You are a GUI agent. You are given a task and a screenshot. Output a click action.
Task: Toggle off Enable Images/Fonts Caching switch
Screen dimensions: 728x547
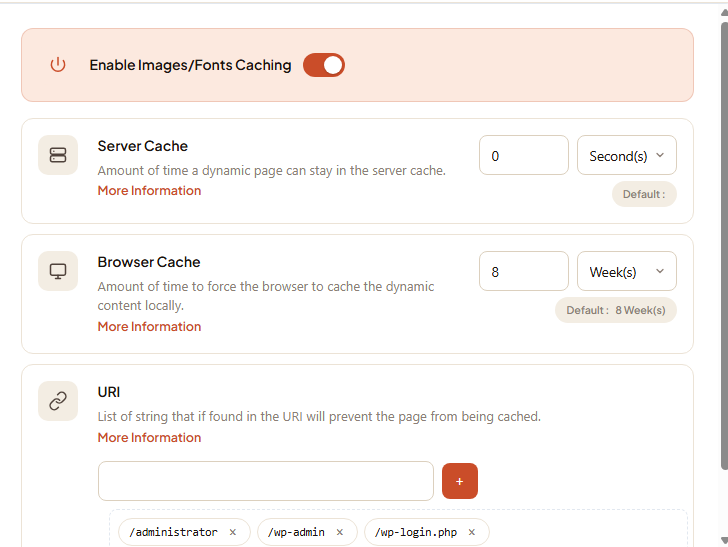(324, 65)
